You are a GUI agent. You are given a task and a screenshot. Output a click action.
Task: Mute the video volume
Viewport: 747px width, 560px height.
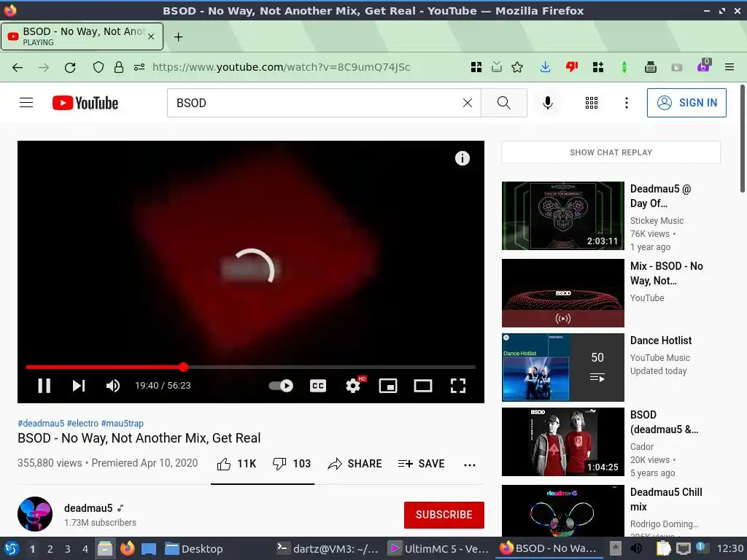click(113, 385)
